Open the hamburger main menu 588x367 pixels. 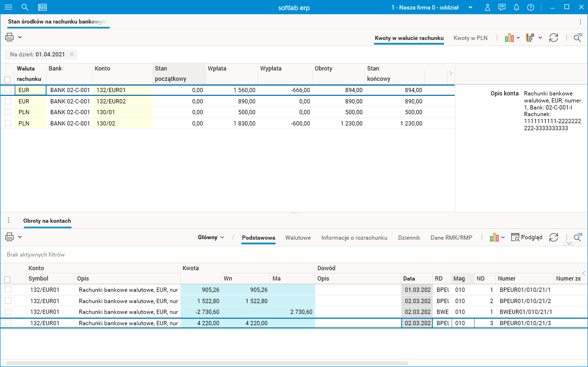pos(8,8)
